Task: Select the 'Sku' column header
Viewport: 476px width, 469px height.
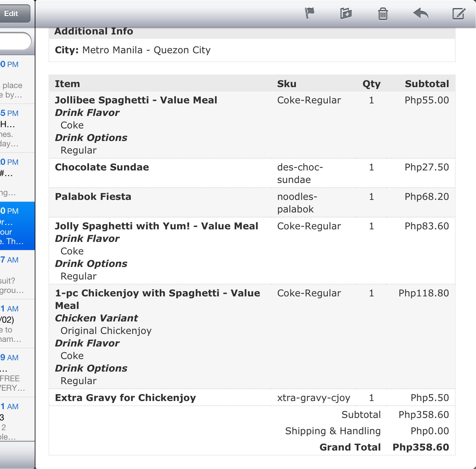Action: pos(287,84)
